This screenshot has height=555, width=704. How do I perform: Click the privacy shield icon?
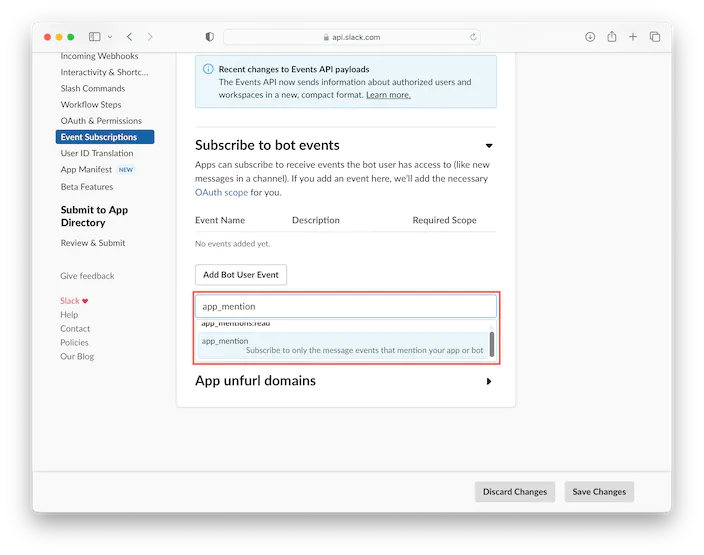(209, 37)
